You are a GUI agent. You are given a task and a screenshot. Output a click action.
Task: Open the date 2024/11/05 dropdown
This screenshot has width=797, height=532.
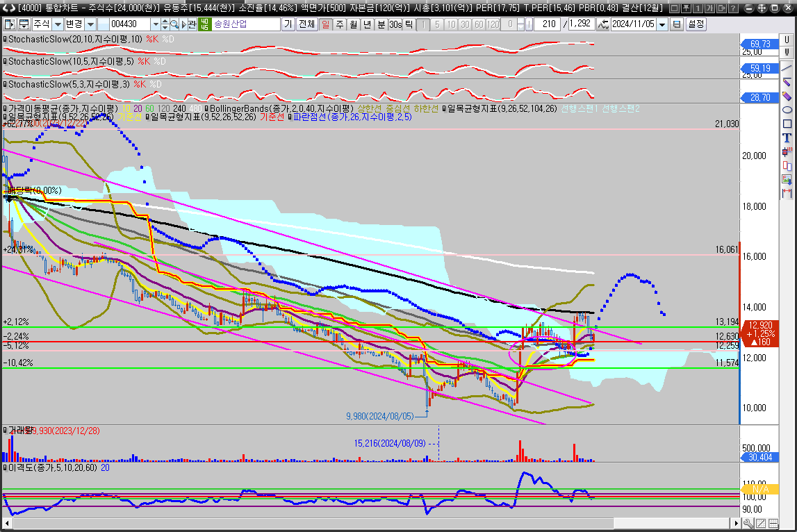662,24
